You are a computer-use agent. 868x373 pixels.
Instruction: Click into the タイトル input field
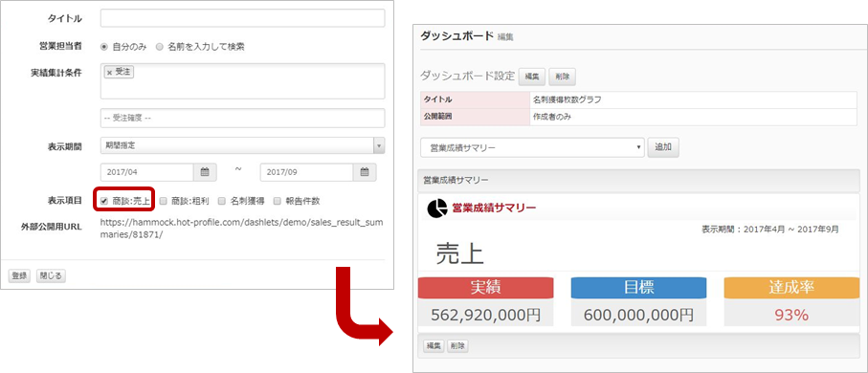242,18
